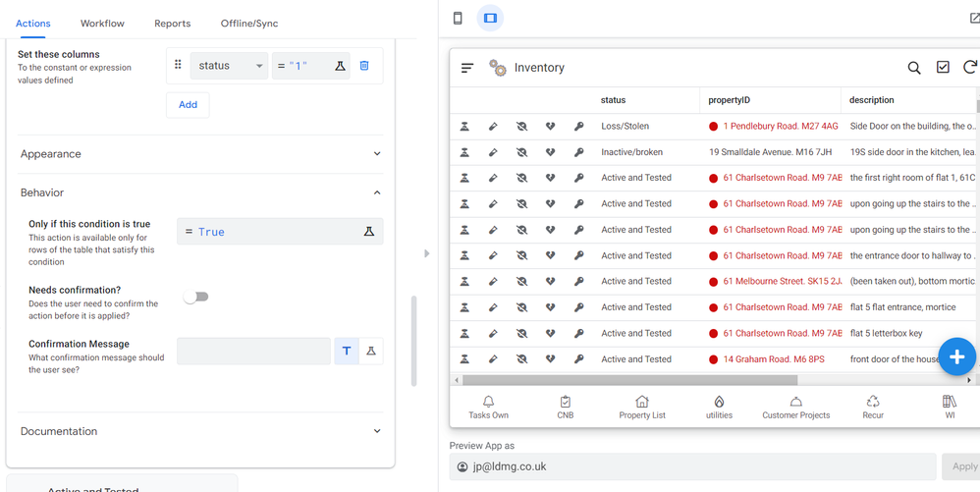This screenshot has width=980, height=492.
Task: Open Tasks Own view in bottom navigation
Action: pyautogui.click(x=489, y=407)
